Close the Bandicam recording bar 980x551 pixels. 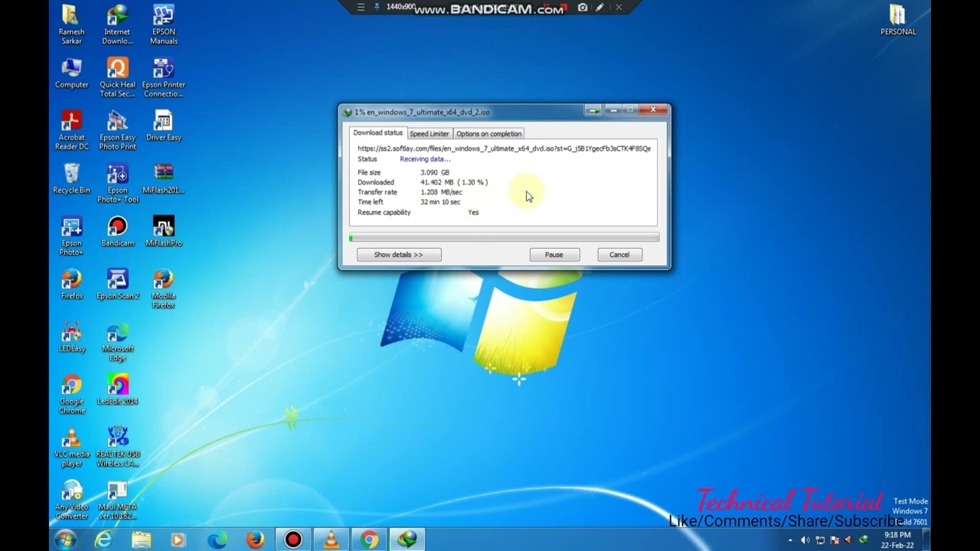(619, 8)
